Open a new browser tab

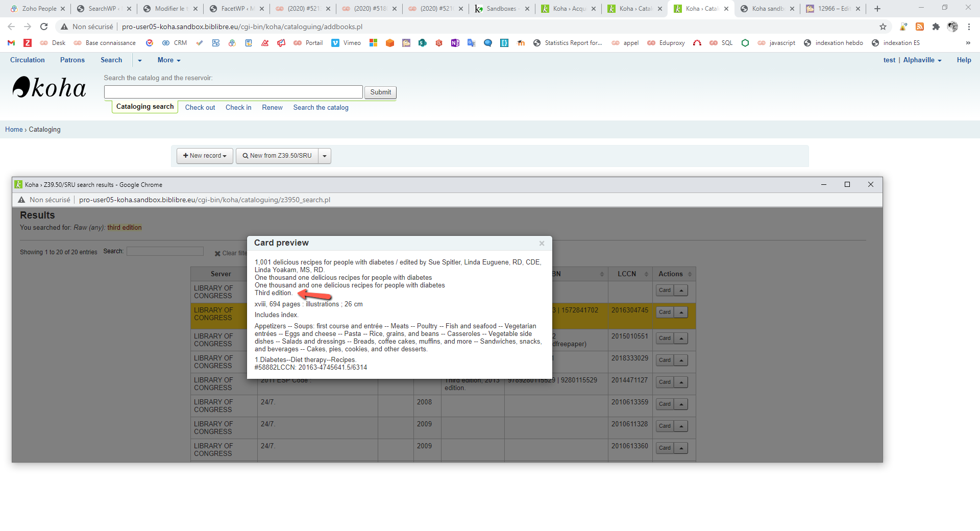877,9
